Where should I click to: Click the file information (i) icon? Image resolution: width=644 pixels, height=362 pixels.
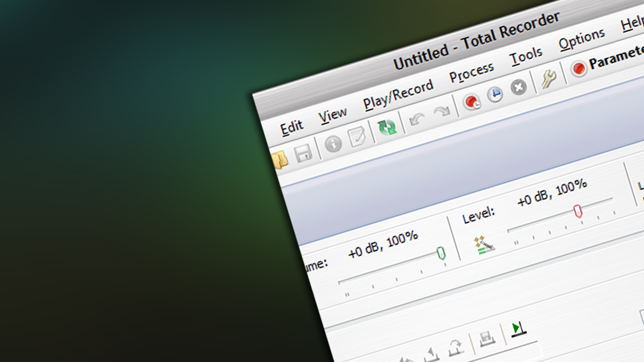333,144
